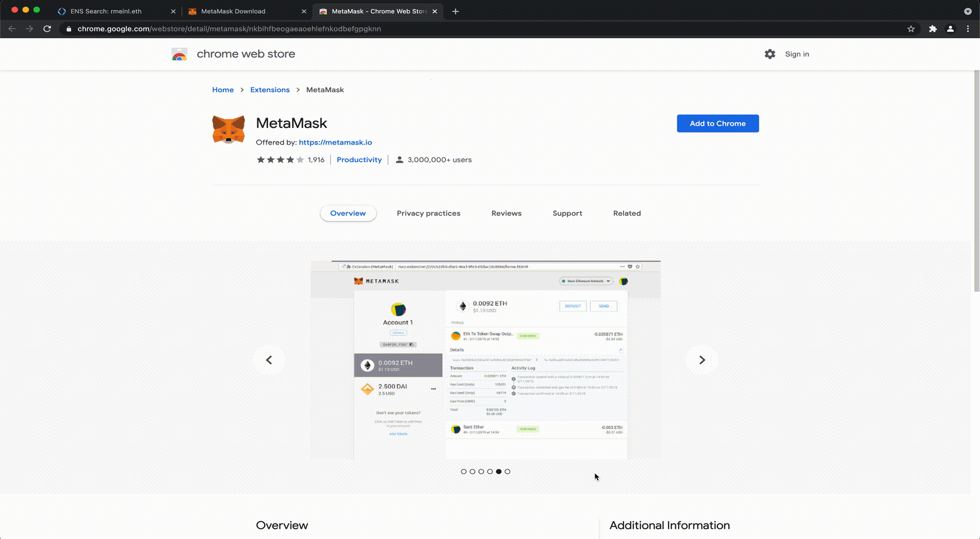
Task: Select the Overview tab
Action: [348, 213]
